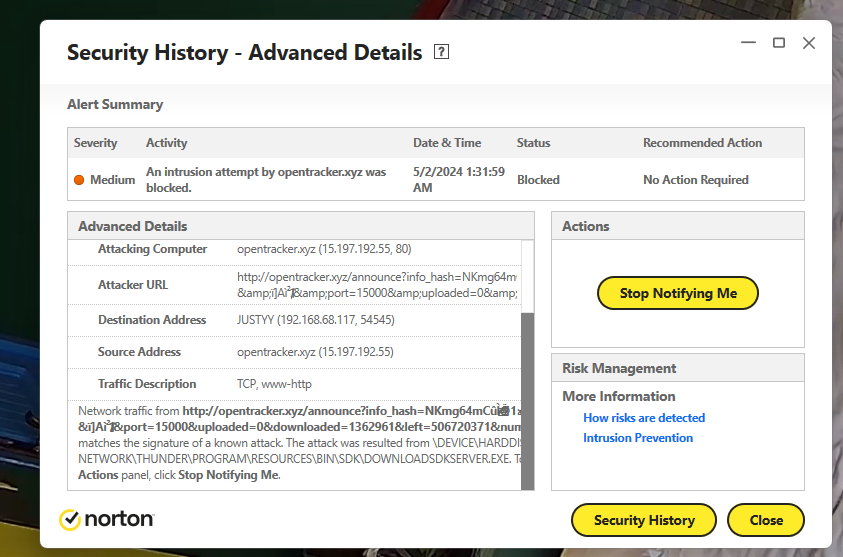The image size is (843, 557).
Task: Select the Activity column header
Action: point(167,143)
